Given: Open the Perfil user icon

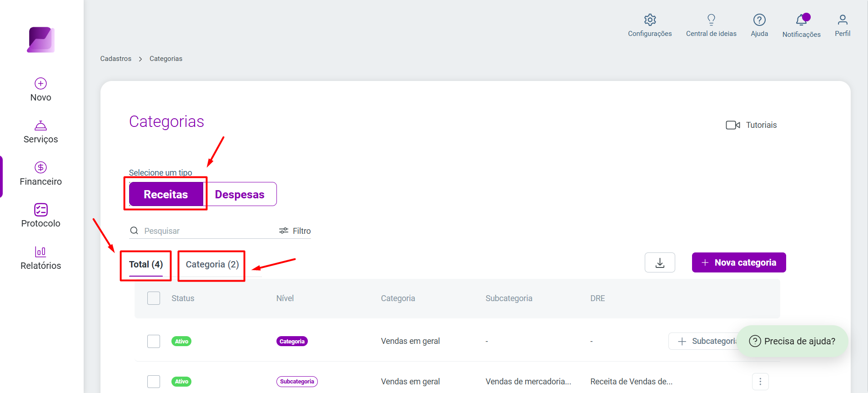Looking at the screenshot, I should point(843,20).
